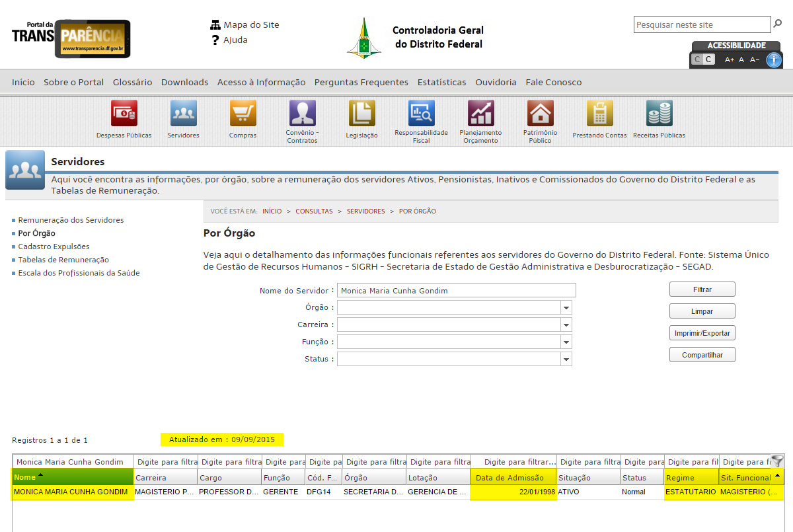The image size is (793, 532).
Task: Click the Filtrar button
Action: (702, 289)
